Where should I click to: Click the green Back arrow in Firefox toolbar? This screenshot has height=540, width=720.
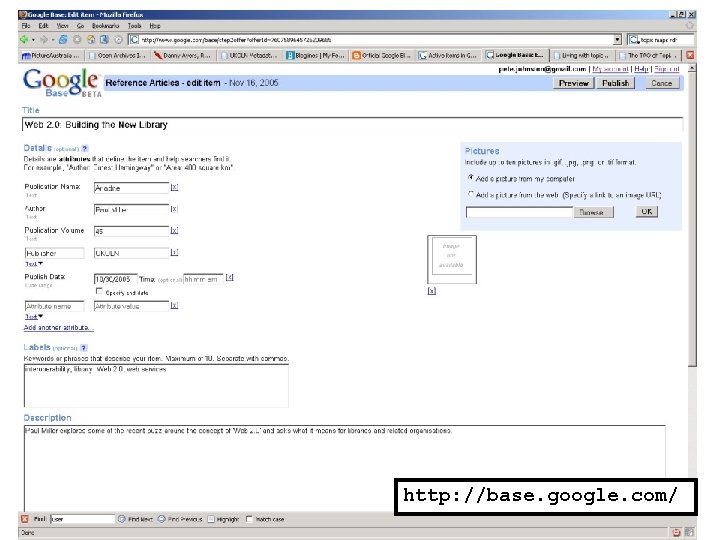[24, 40]
